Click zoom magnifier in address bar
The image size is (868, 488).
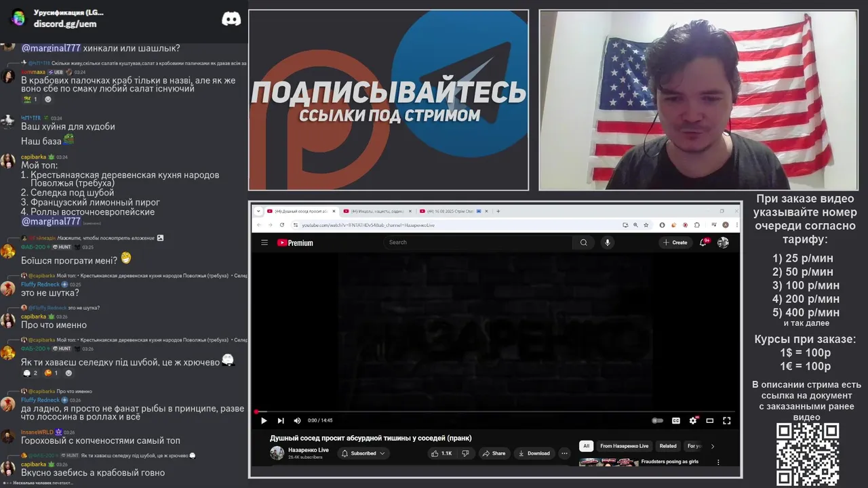635,225
